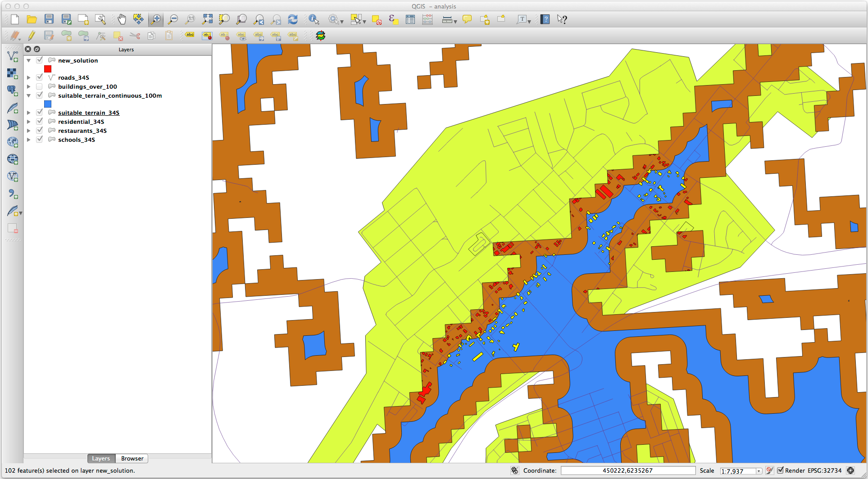Open the Scale dropdown showing 1:7,937
Viewport: 868px width, 479px height.
759,470
